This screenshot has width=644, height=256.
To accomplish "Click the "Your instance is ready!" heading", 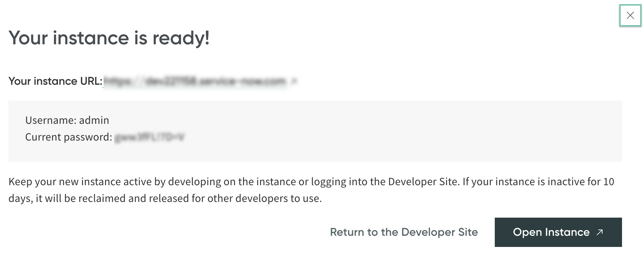I will [109, 38].
